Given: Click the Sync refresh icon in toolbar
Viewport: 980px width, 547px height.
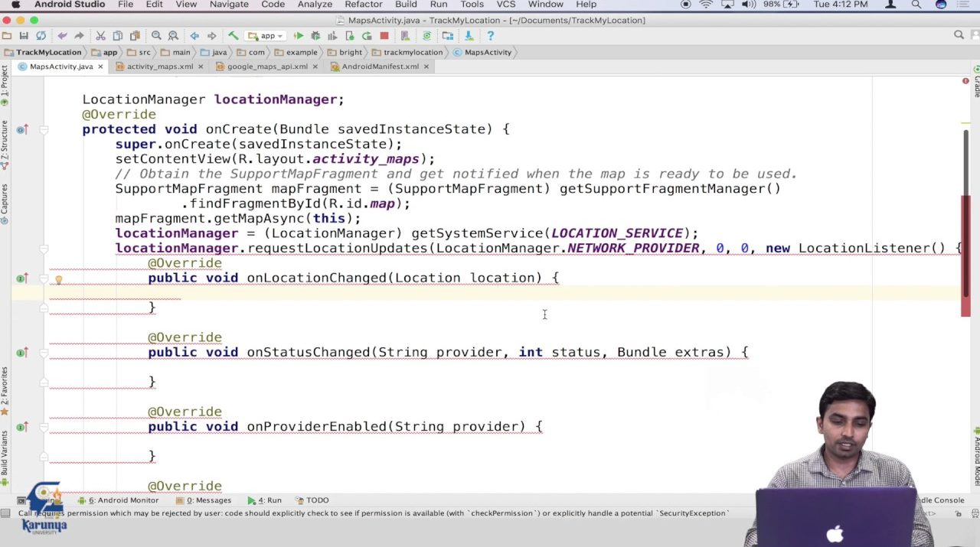Looking at the screenshot, I should 41,36.
